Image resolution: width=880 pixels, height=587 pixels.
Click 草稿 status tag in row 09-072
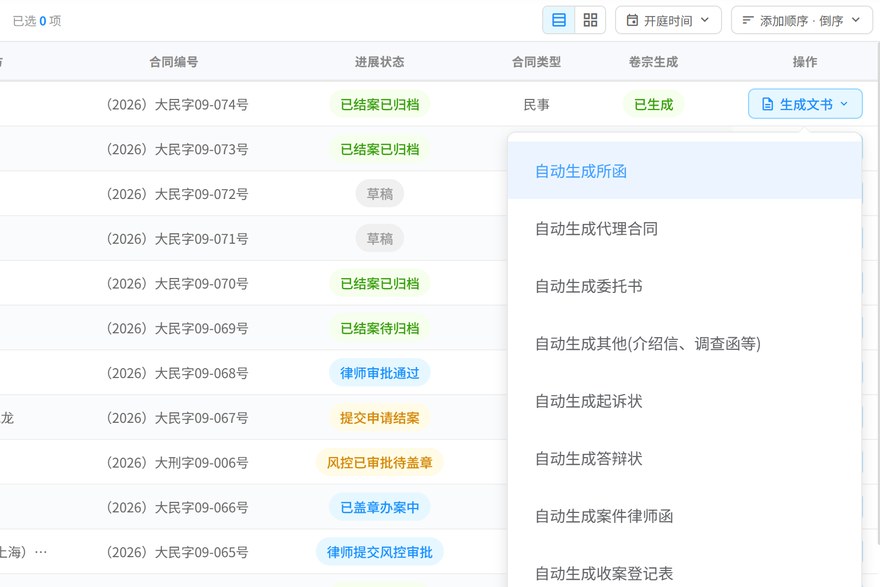[x=379, y=194]
